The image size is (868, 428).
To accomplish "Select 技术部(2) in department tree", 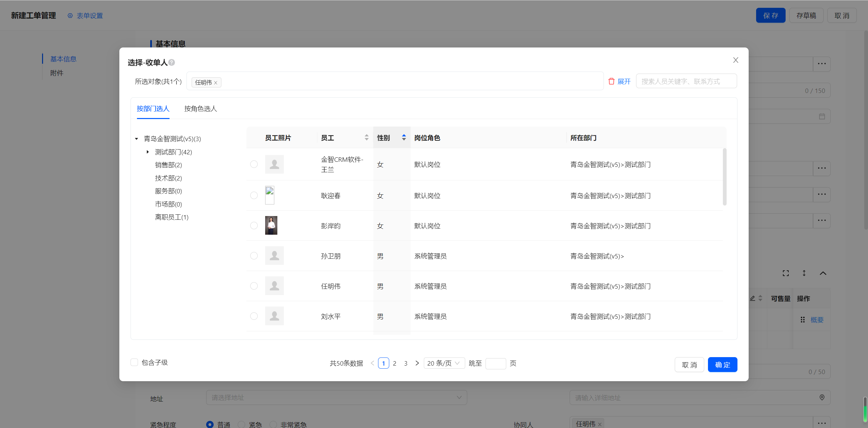I will [169, 178].
